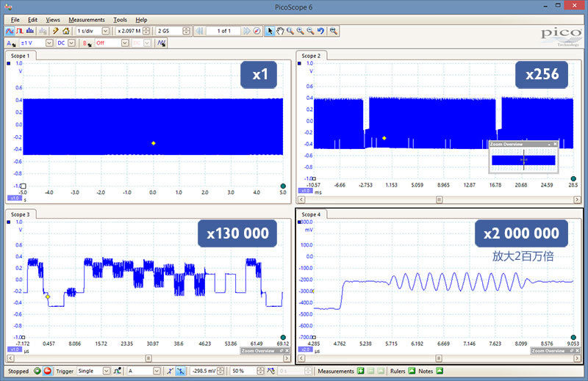
Task: Open advanced trigger settings icon
Action: [x=118, y=371]
